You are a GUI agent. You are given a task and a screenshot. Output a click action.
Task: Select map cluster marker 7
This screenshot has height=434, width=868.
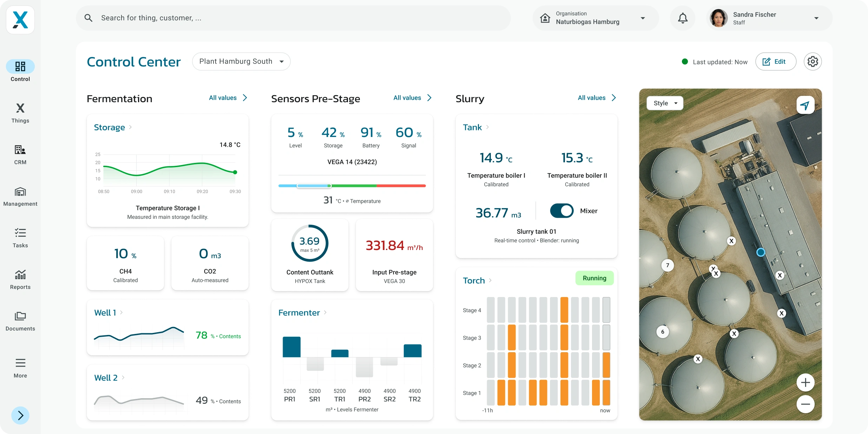coord(668,265)
